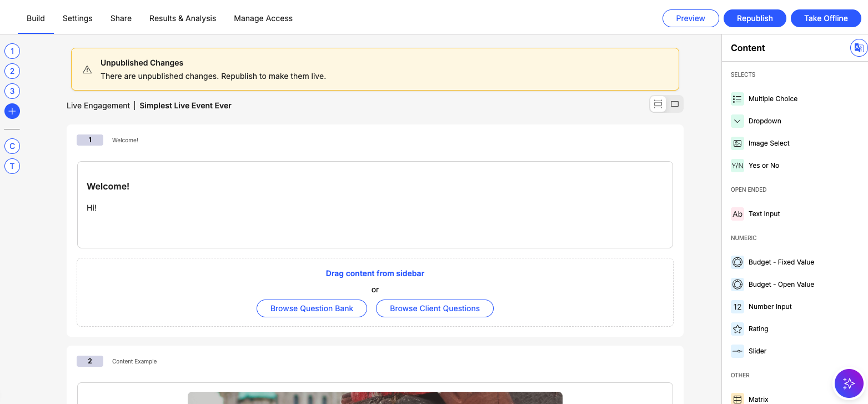The image size is (868, 404).
Task: Select the Dropdown content type
Action: tap(764, 121)
